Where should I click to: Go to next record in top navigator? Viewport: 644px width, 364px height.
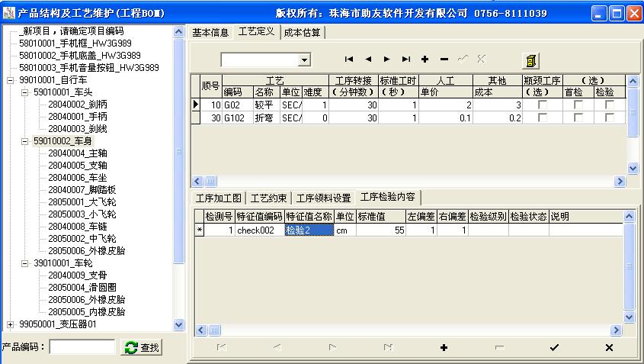tap(387, 60)
